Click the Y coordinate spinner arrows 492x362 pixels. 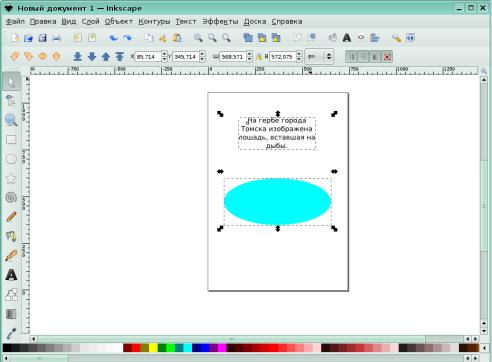pyautogui.click(x=202, y=57)
